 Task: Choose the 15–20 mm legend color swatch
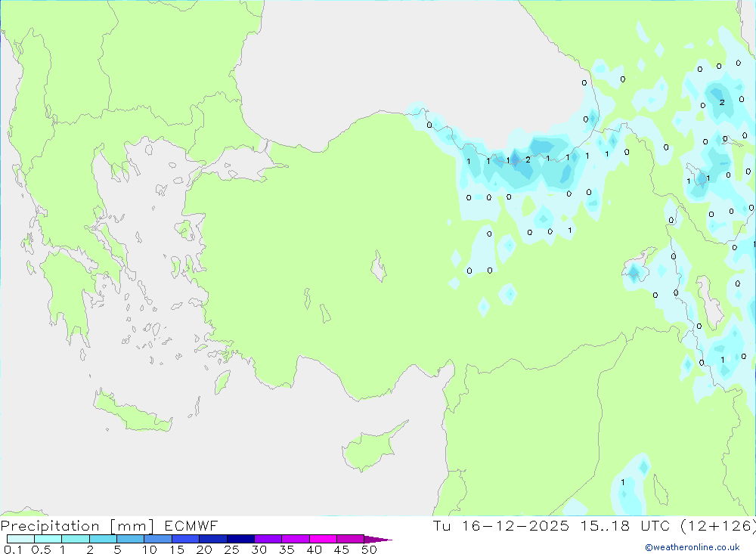[x=186, y=539]
